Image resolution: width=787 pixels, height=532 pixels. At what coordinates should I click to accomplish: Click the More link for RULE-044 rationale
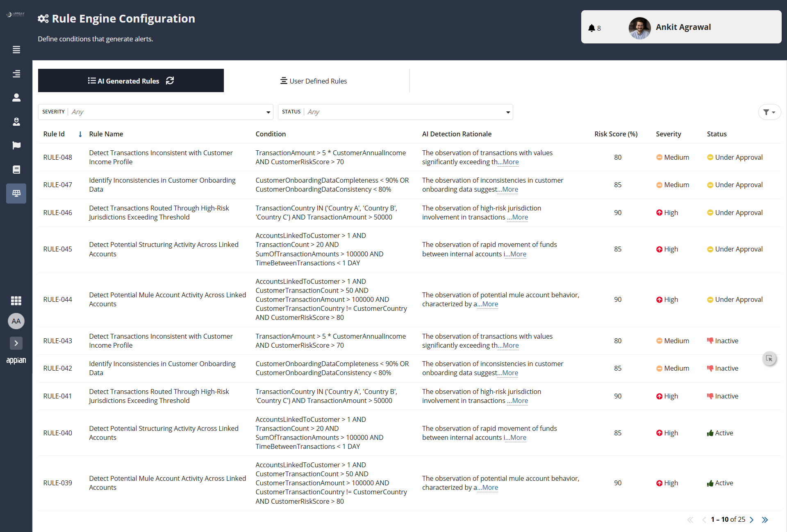tap(490, 304)
